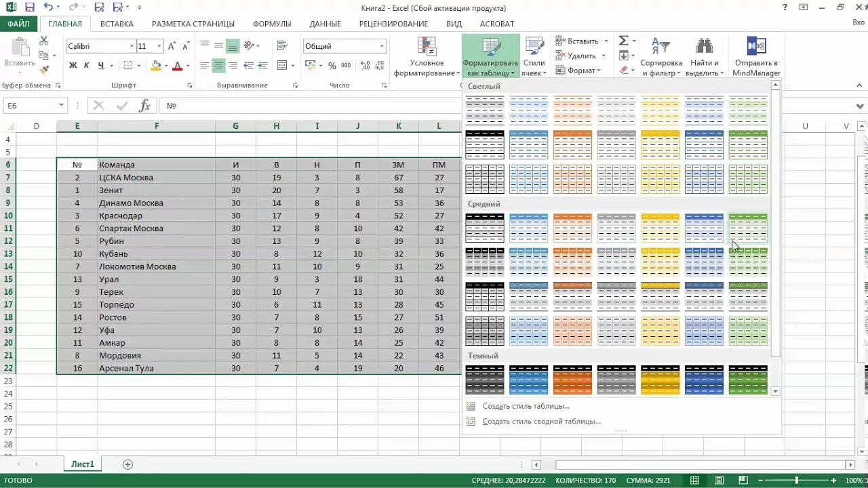The width and height of the screenshot is (868, 488).
Task: Select cell containing Зенит
Action: coord(156,190)
